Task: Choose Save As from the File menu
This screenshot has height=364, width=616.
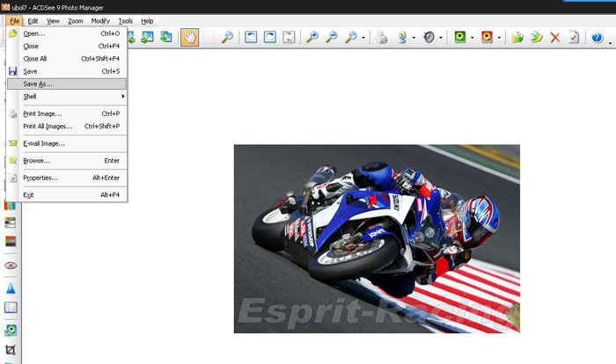Action: point(38,84)
